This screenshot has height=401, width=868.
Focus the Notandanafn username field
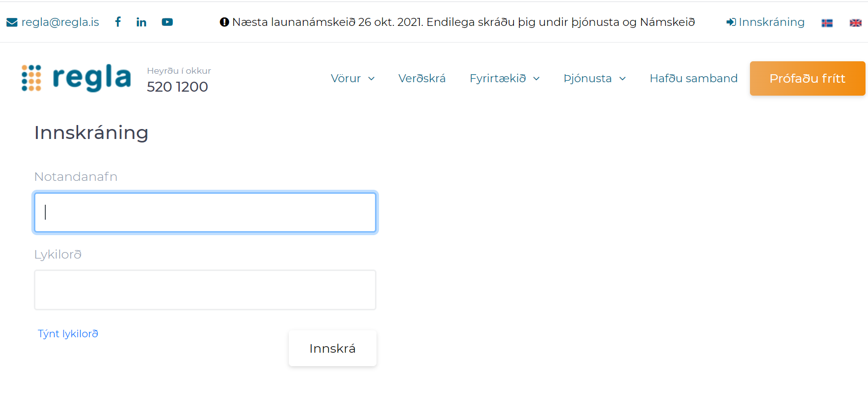click(x=205, y=213)
